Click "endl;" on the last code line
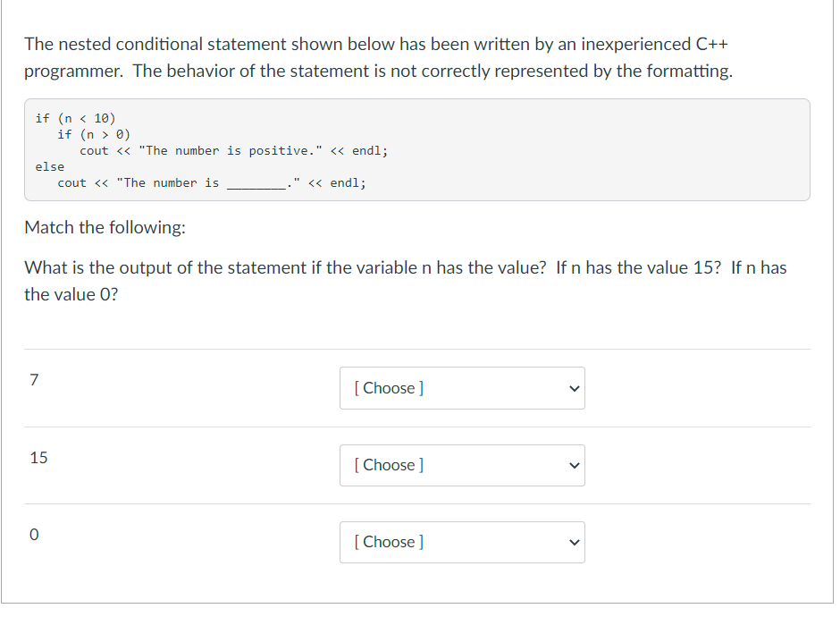This screenshot has width=840, height=617. [348, 182]
